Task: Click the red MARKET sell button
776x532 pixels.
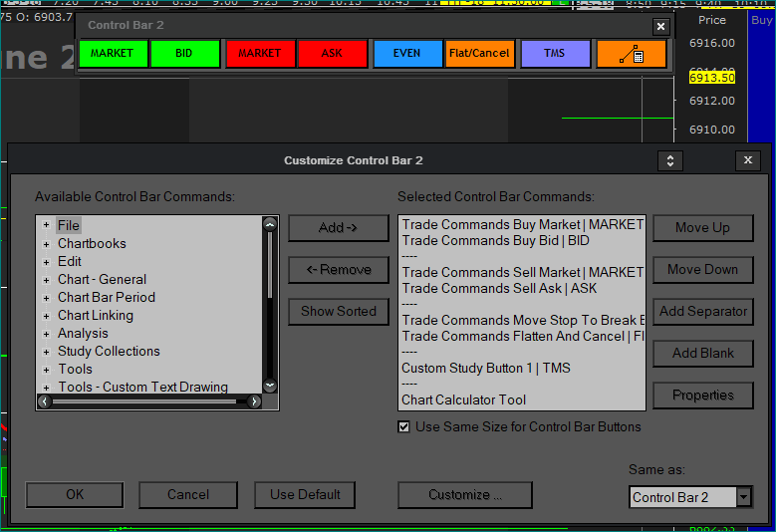Action: (260, 54)
